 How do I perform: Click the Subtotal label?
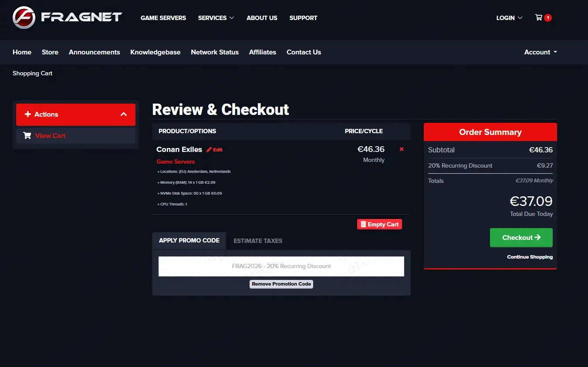[441, 150]
